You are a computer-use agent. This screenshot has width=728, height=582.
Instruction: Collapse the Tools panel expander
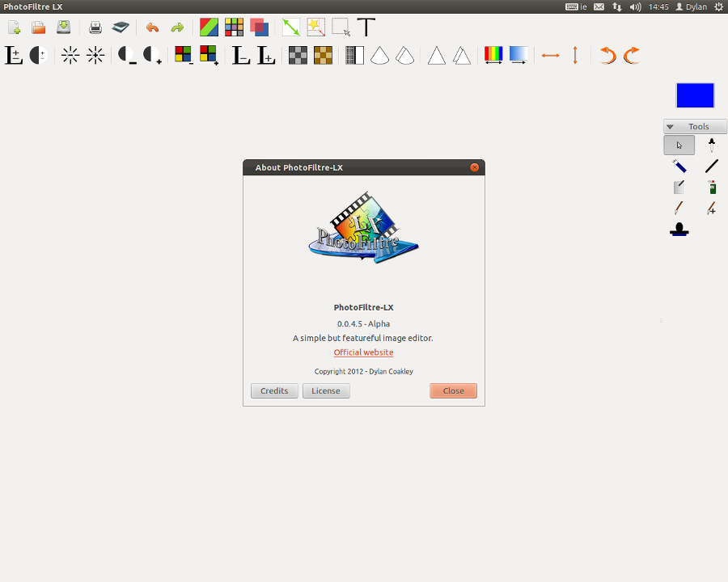point(671,127)
